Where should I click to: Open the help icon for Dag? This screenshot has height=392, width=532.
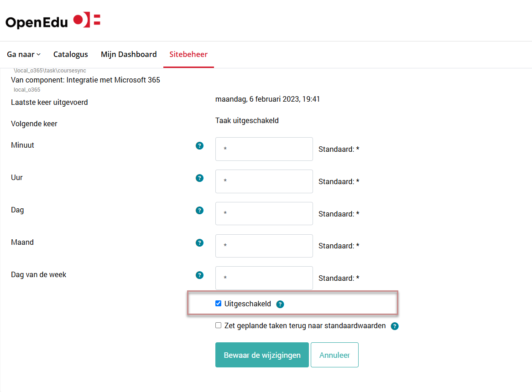coord(199,211)
